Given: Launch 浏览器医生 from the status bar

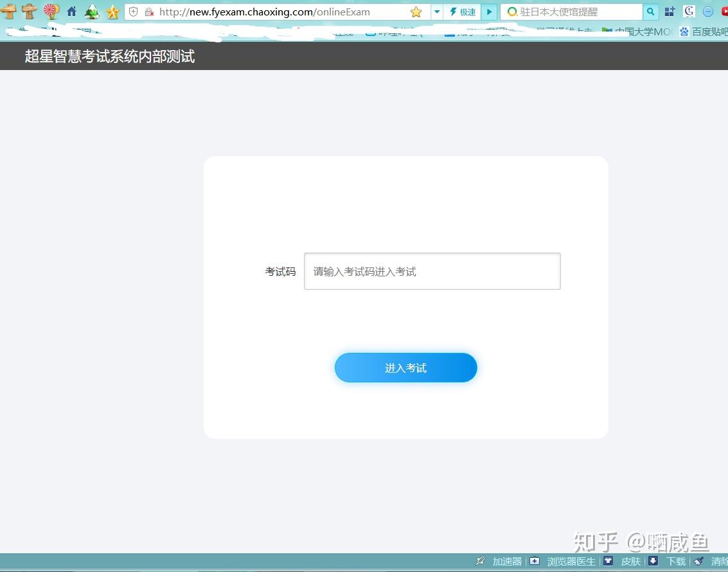Looking at the screenshot, I should coord(563,561).
